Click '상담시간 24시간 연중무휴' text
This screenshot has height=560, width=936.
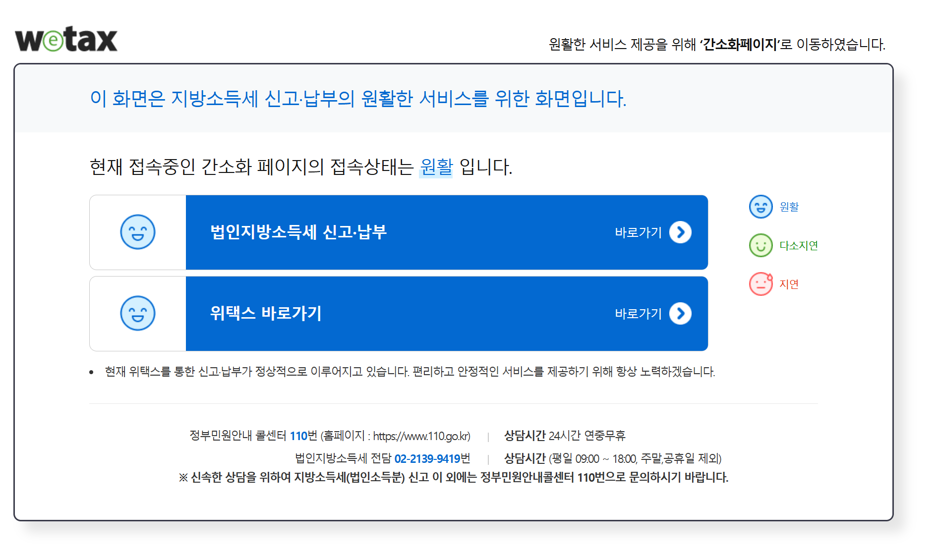coord(565,436)
